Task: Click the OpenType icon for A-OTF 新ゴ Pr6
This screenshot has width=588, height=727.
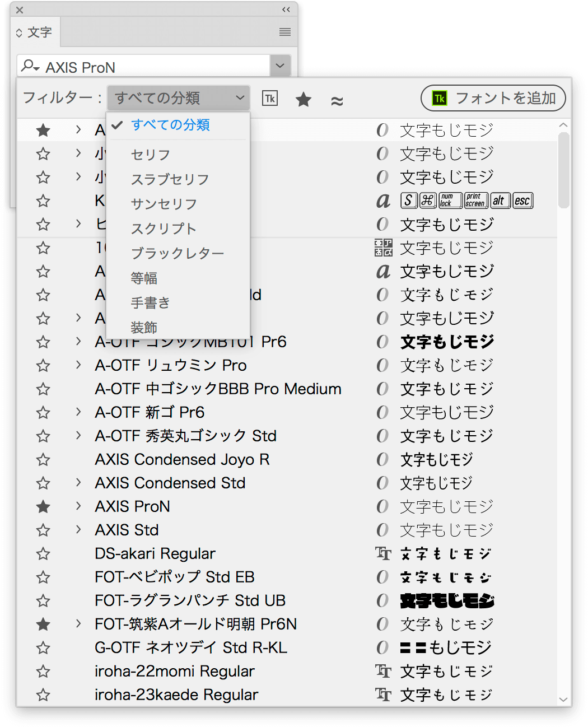Action: pyautogui.click(x=382, y=412)
